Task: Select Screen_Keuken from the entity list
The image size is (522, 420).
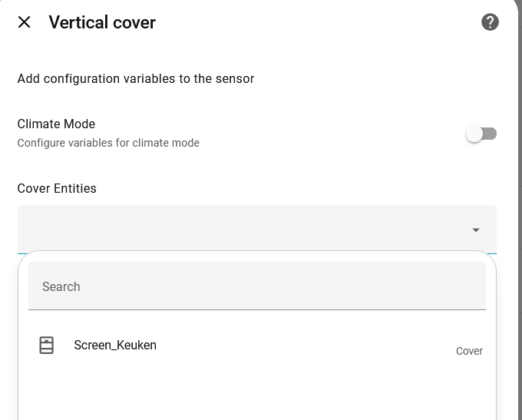Action: pyautogui.click(x=115, y=346)
